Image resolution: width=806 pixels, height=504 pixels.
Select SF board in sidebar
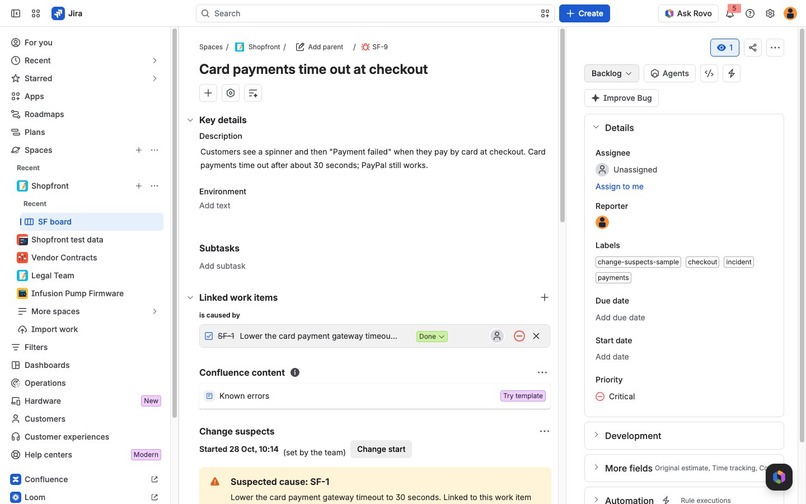pyautogui.click(x=91, y=222)
